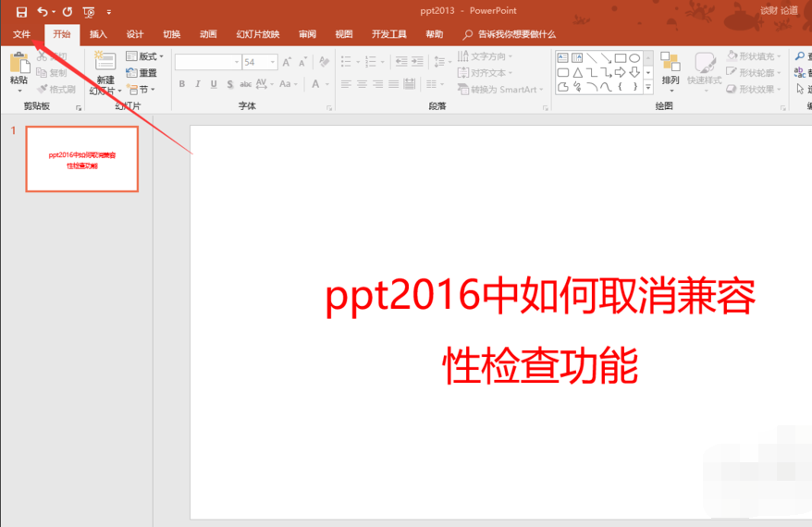The width and height of the screenshot is (812, 527).
Task: Open the 动画 (Animations) tab
Action: pyautogui.click(x=208, y=34)
